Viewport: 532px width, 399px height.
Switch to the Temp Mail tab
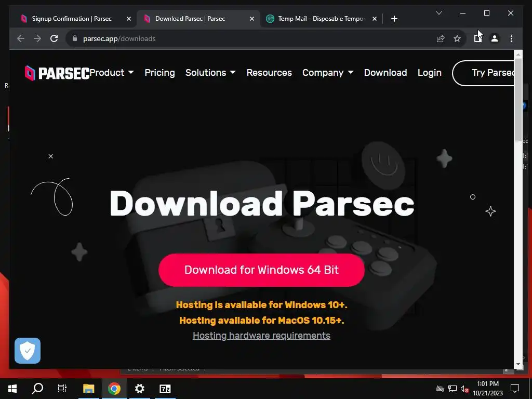[x=322, y=19]
